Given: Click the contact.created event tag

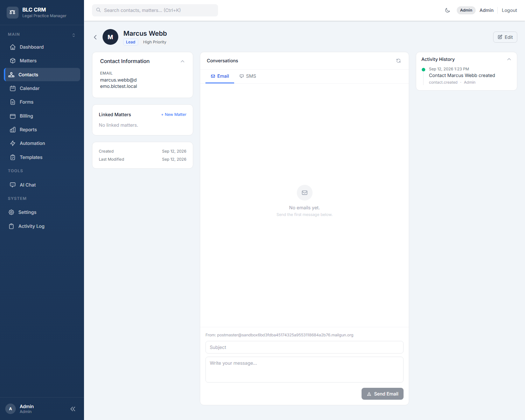Looking at the screenshot, I should pos(443,82).
